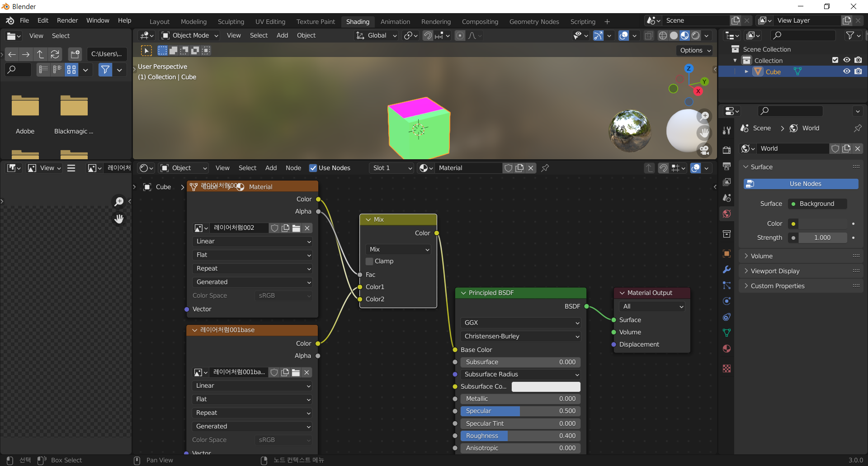Open the Particles properties tab

coord(726,285)
